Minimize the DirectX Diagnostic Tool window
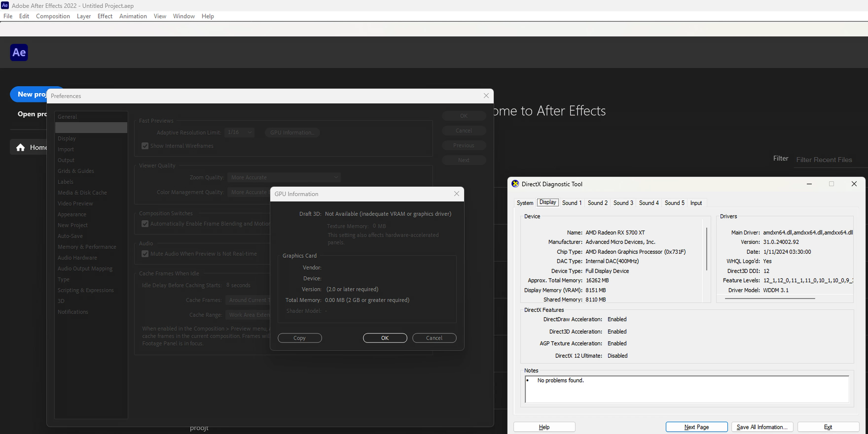The height and width of the screenshot is (434, 868). pos(809,184)
